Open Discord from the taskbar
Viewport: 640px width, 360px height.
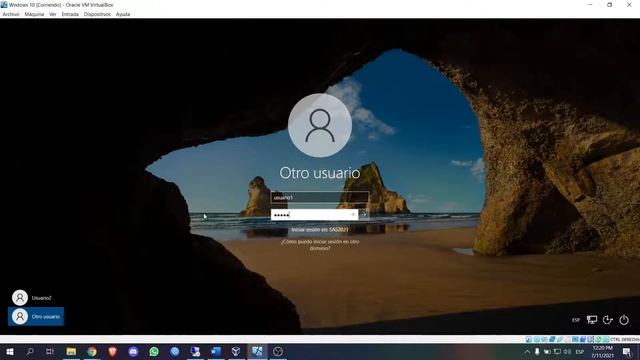coord(133,351)
